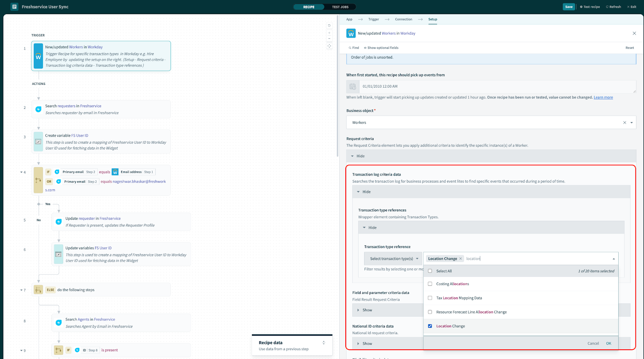Viewport: 644px width, 359px height.
Task: Expand the Recipe data panel
Action: click(324, 343)
